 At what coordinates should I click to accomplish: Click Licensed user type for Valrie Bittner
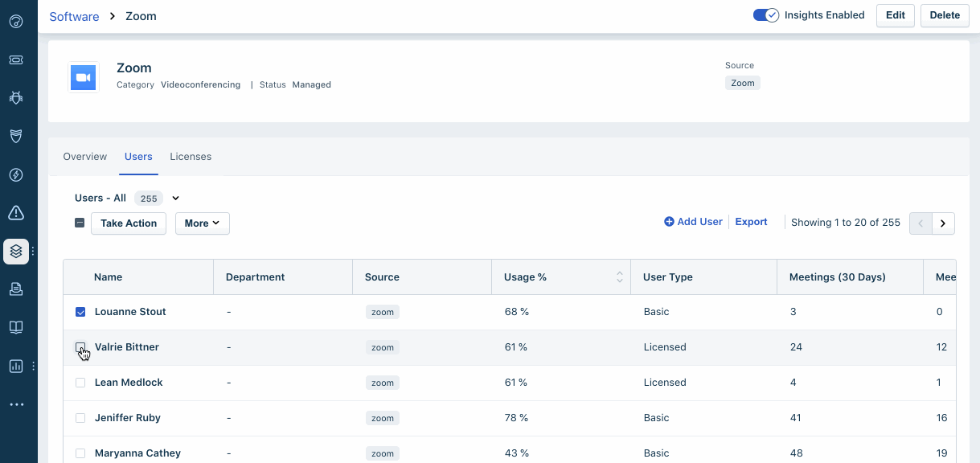665,347
